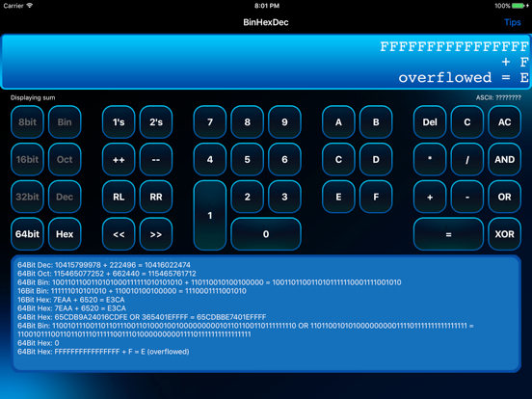Rotate left with RL key
This screenshot has height=399, width=532.
[119, 197]
